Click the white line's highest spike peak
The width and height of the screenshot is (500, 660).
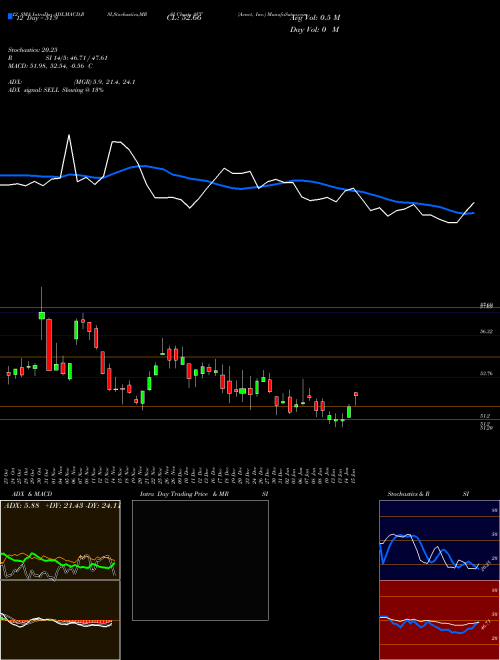(69, 135)
